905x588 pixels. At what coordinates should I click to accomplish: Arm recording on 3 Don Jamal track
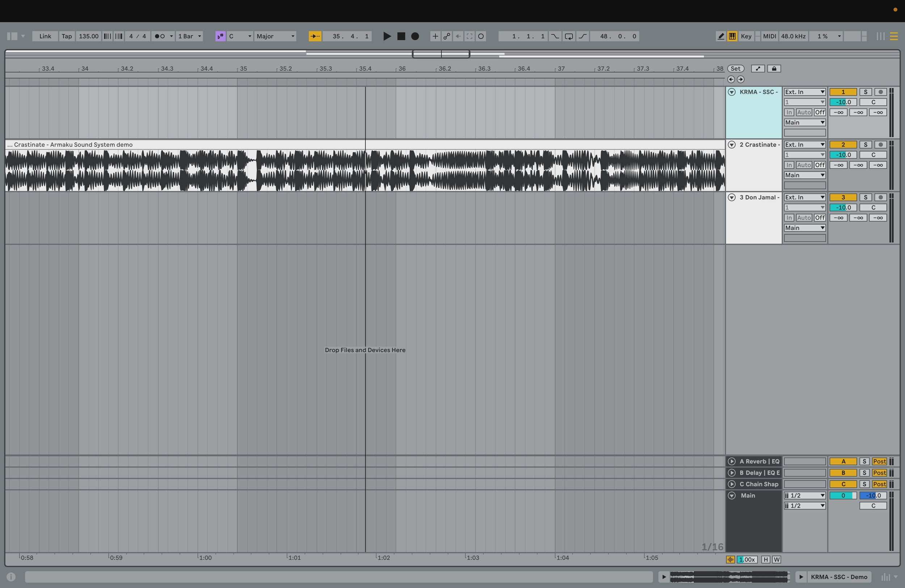[880, 197]
